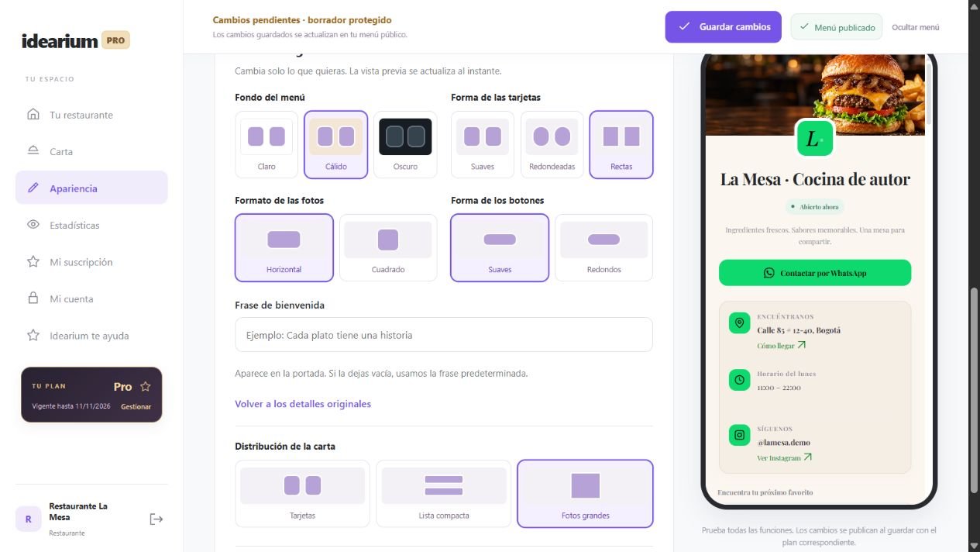The height and width of the screenshot is (552, 980).
Task: Go to Estadísticas page
Action: [x=91, y=225]
